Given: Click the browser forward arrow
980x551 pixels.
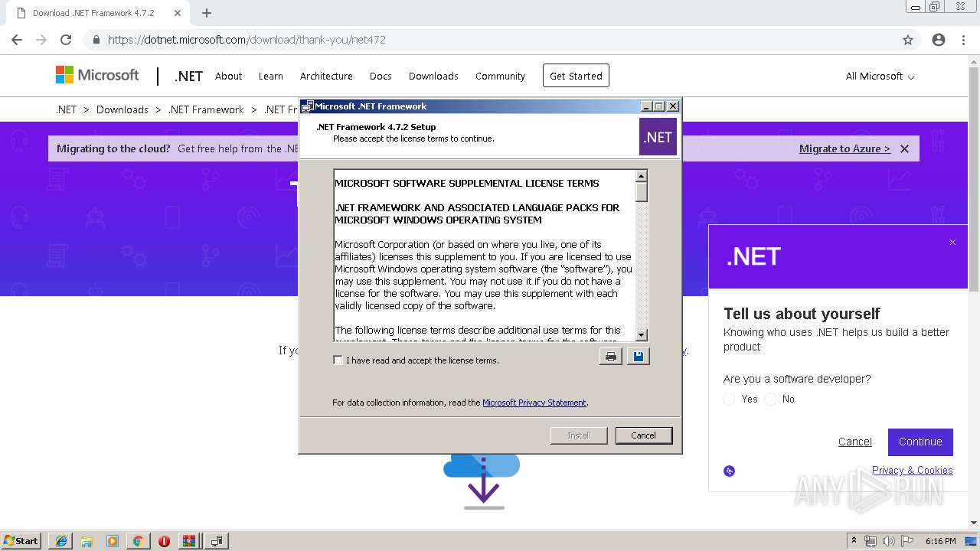Looking at the screenshot, I should click(41, 40).
